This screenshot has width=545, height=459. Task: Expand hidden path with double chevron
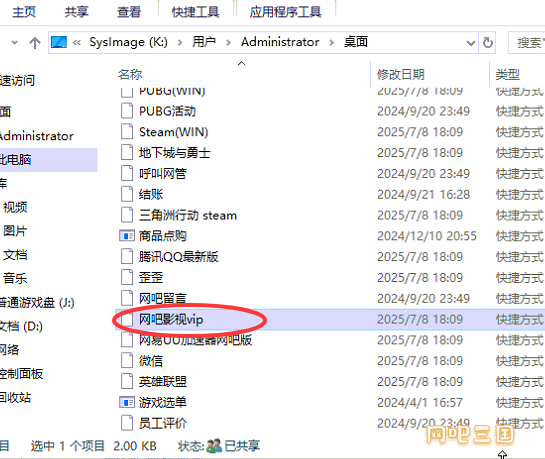point(77,43)
